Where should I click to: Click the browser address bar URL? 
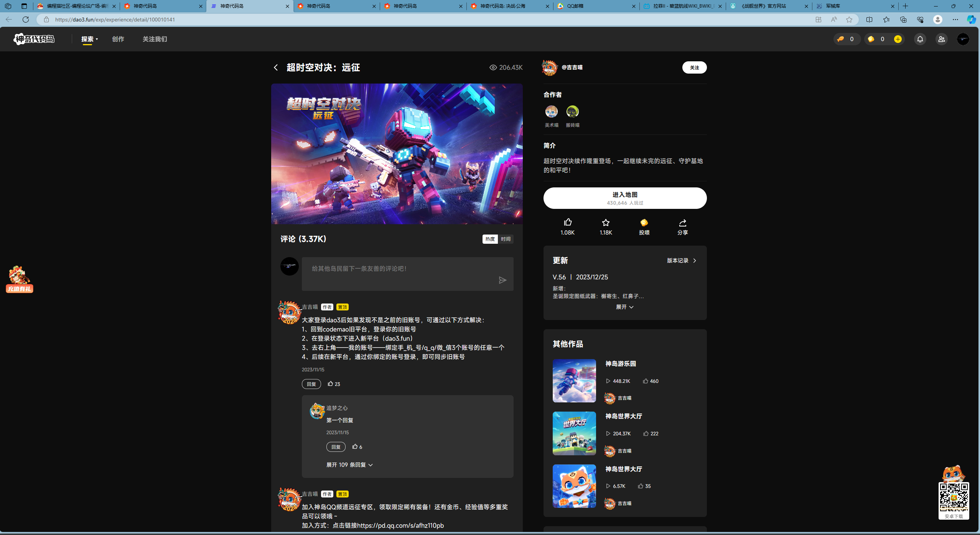click(x=115, y=20)
